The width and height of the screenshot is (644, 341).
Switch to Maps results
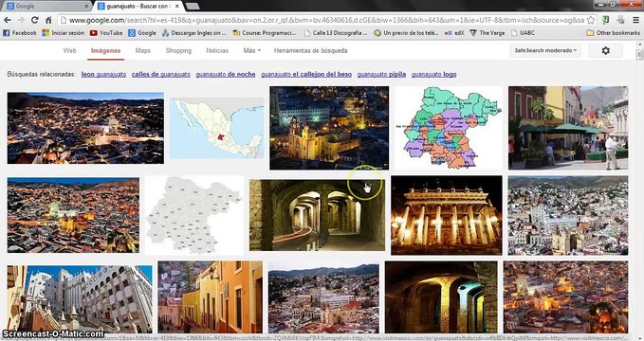143,50
